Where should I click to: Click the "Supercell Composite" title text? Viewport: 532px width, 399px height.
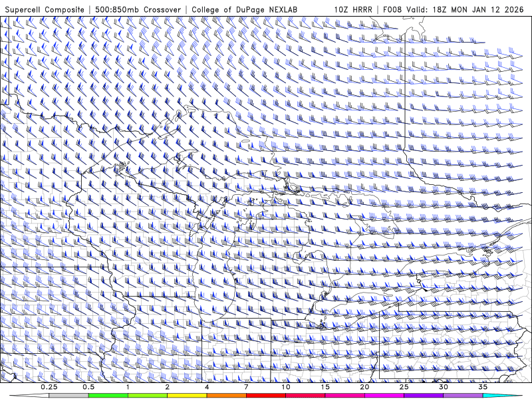(45, 9)
